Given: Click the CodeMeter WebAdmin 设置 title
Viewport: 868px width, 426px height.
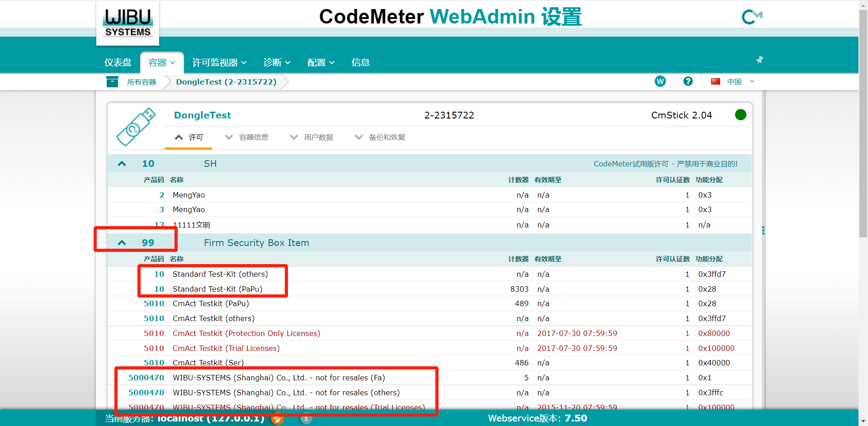Looking at the screenshot, I should 450,17.
